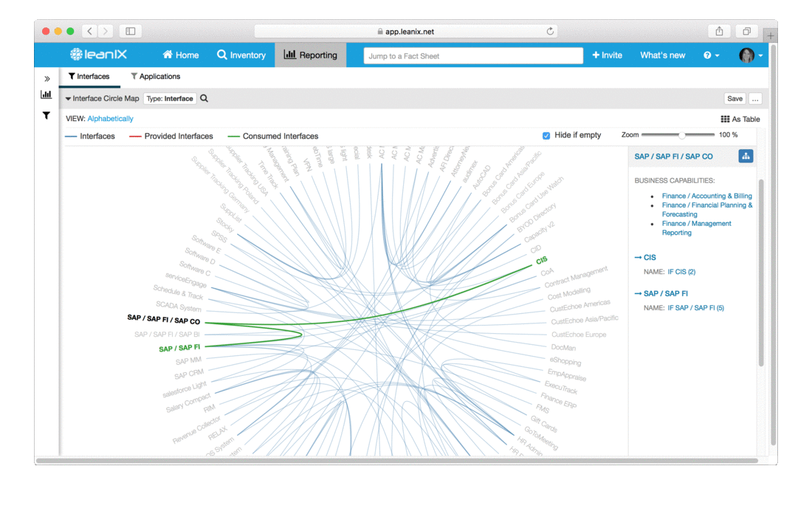The image size is (812, 514).
Task: Open the search magnifier next to Type: Interface
Action: 204,97
